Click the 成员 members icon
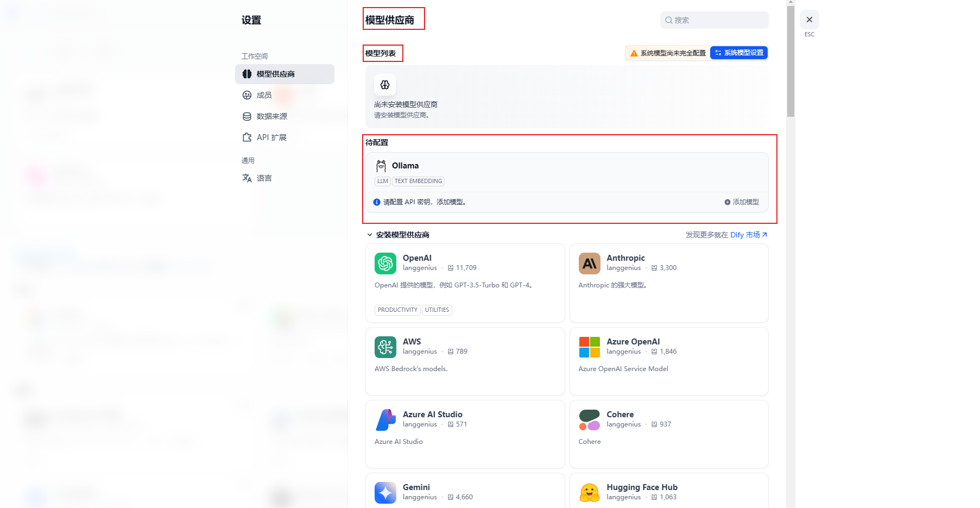980x508 pixels. pos(247,95)
